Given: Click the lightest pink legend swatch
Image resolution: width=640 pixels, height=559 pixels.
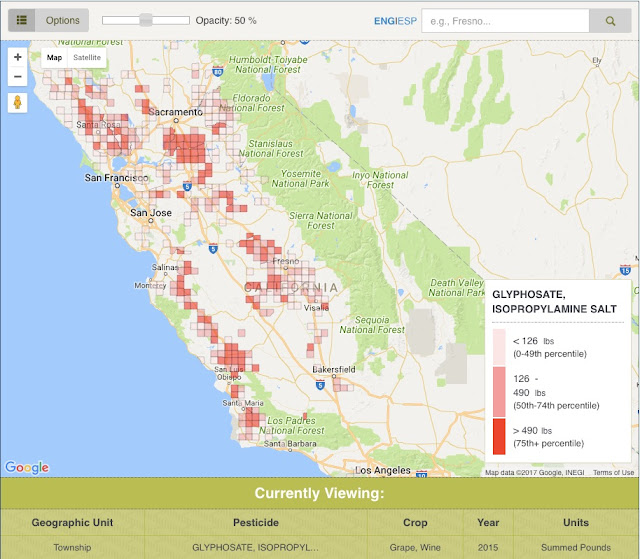Looking at the screenshot, I should [x=499, y=347].
